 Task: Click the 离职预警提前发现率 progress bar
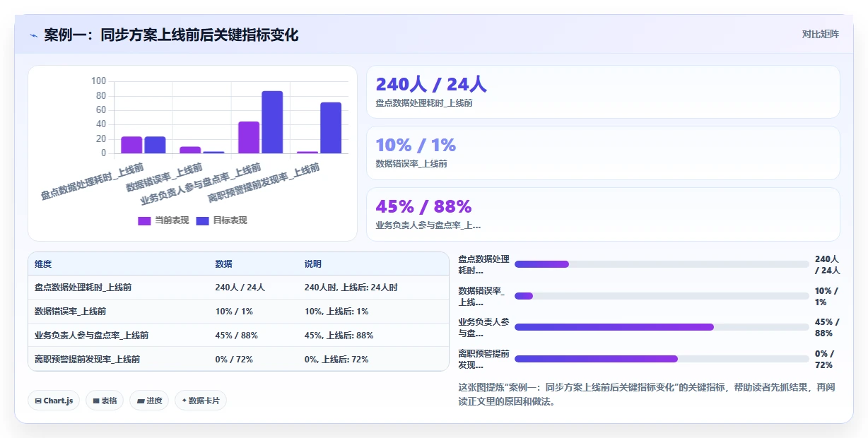pos(662,359)
